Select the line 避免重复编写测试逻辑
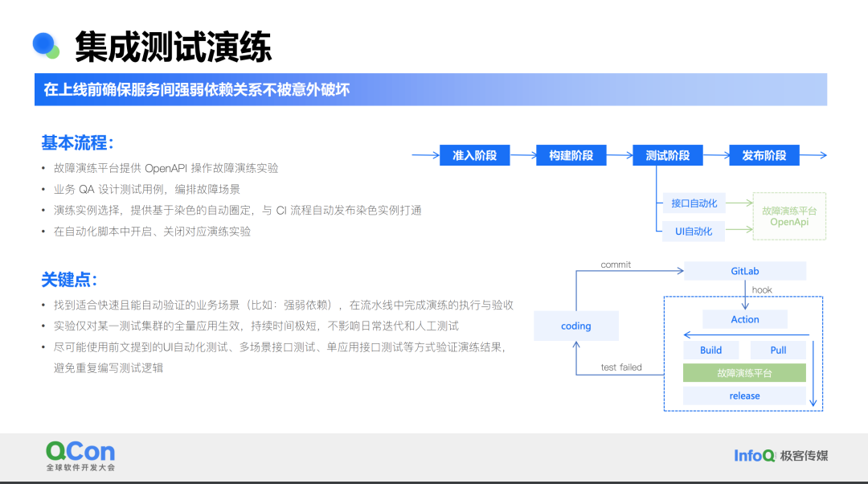Image resolution: width=868 pixels, height=484 pixels. click(x=108, y=368)
